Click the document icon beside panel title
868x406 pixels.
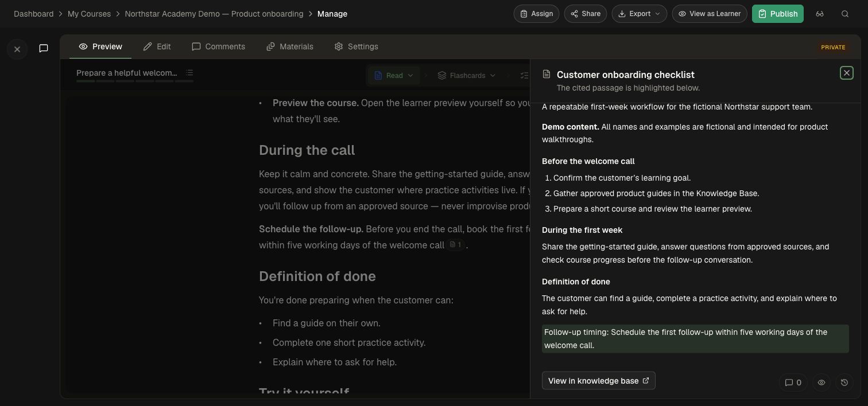pyautogui.click(x=547, y=75)
